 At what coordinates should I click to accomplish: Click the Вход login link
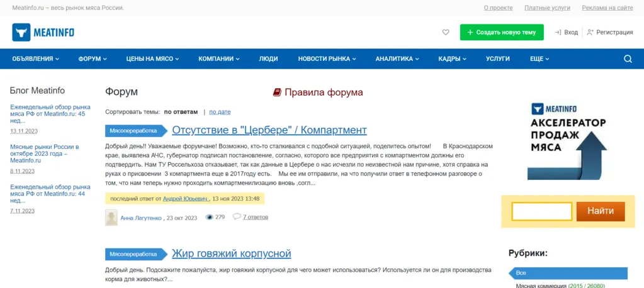[566, 32]
